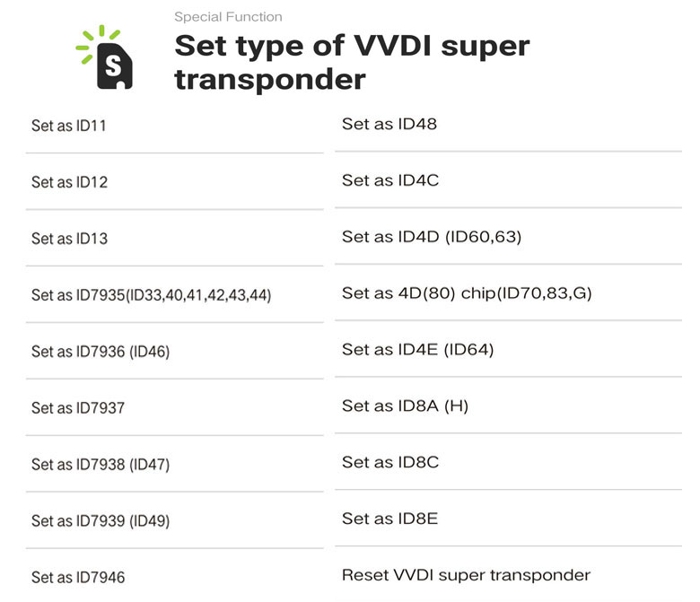This screenshot has width=700, height=602.
Task: Click Reset VVDI super transponder
Action: coord(466,575)
